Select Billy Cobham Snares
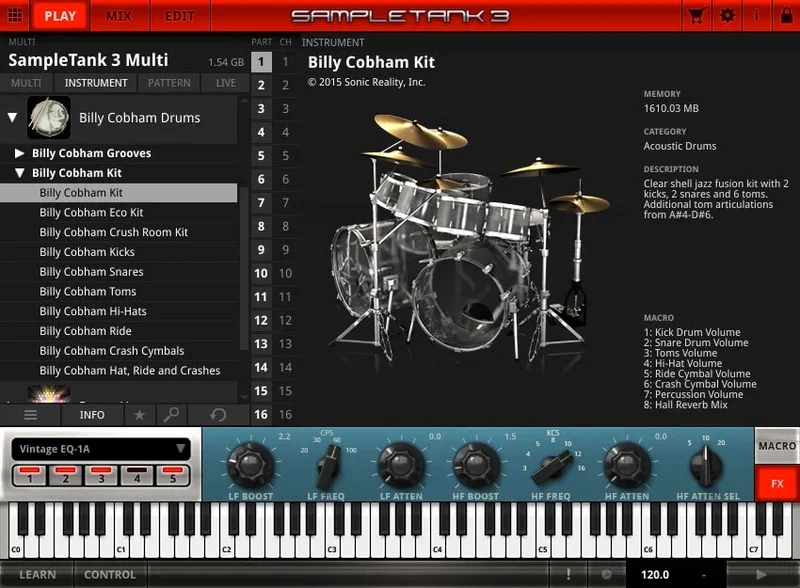The width and height of the screenshot is (800, 588). point(118,272)
